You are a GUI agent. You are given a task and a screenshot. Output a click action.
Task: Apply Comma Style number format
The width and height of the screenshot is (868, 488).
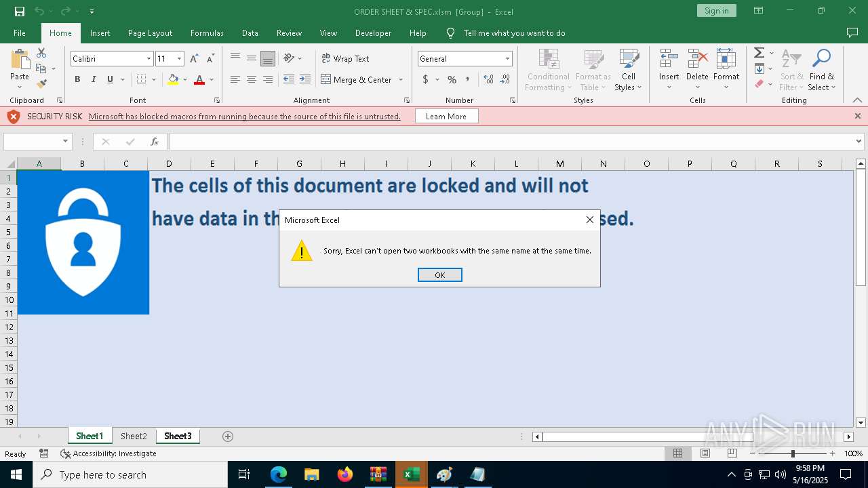click(467, 79)
